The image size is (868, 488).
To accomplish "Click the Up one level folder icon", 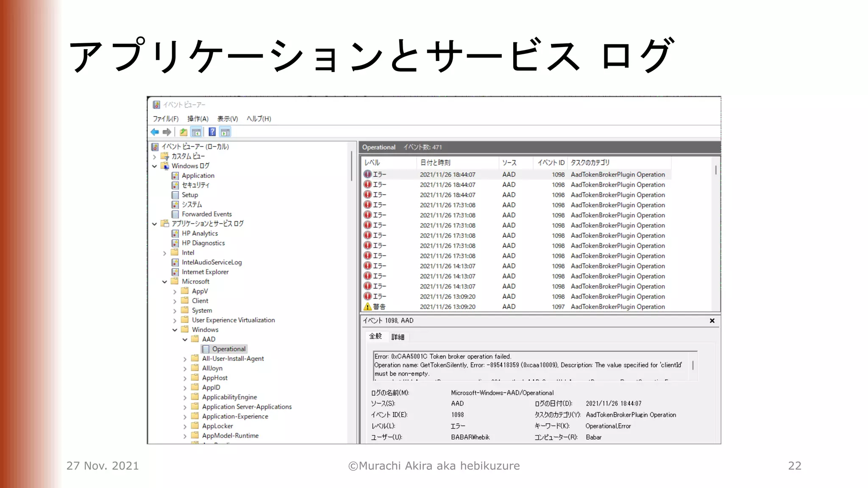I will (x=183, y=132).
